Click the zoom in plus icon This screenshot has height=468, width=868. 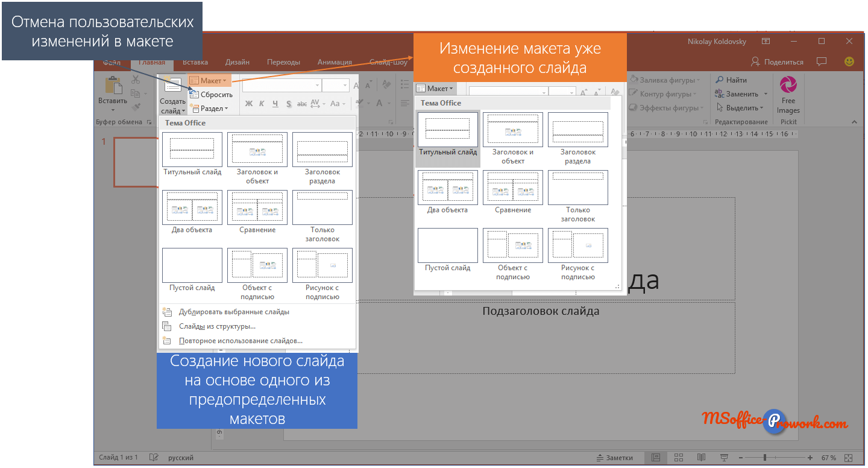pyautogui.click(x=810, y=458)
